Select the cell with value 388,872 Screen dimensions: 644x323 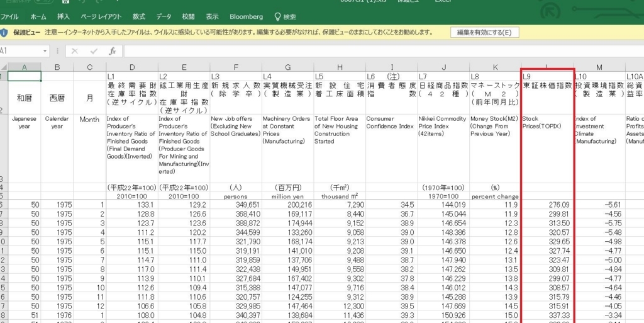tap(236, 223)
